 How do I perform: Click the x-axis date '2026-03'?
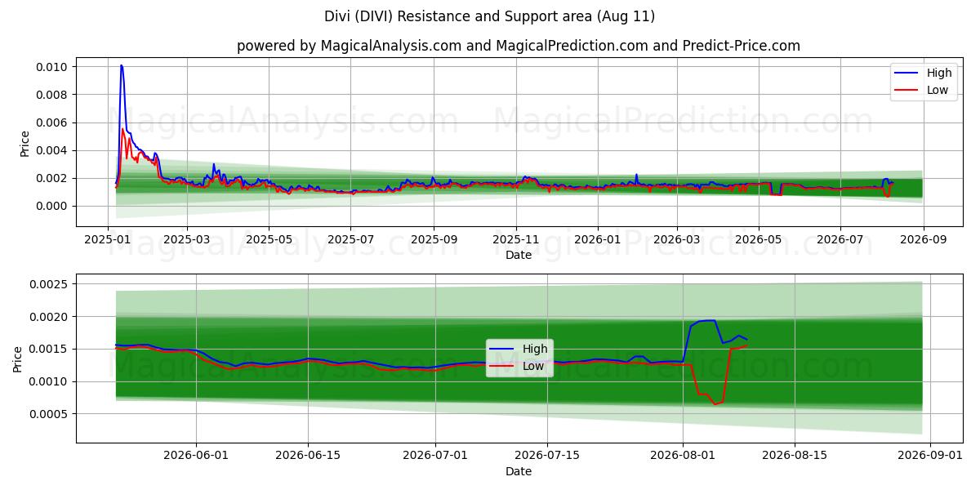point(676,240)
